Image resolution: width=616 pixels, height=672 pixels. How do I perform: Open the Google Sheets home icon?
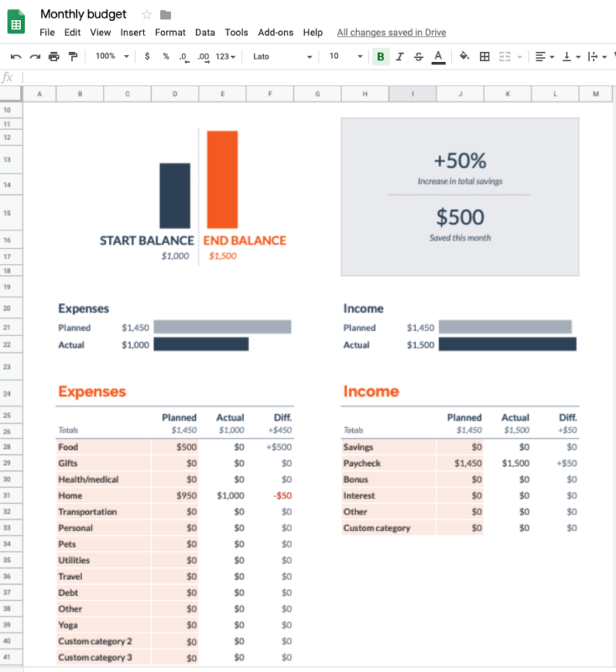16,22
